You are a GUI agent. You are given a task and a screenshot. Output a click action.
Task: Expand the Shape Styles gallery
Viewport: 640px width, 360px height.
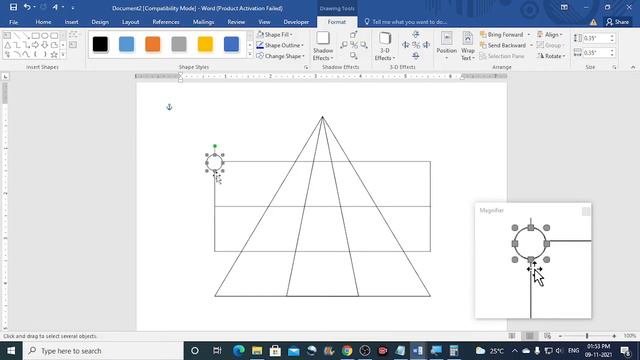click(x=250, y=54)
